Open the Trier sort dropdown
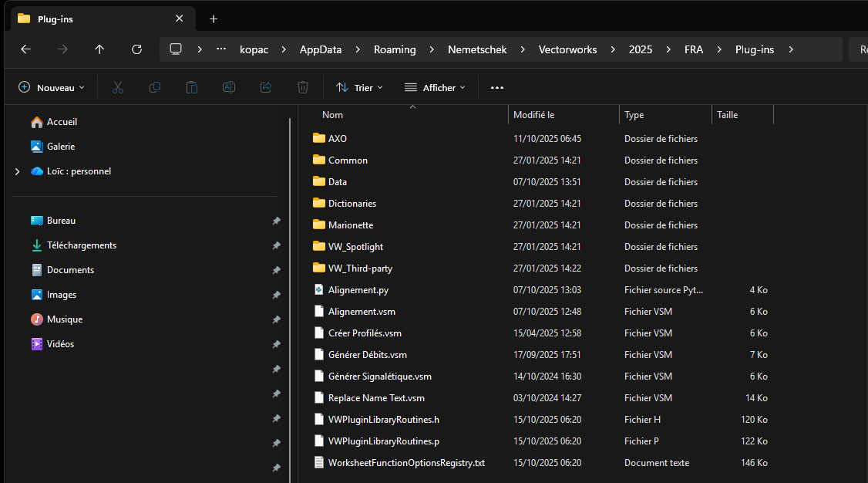 point(359,87)
